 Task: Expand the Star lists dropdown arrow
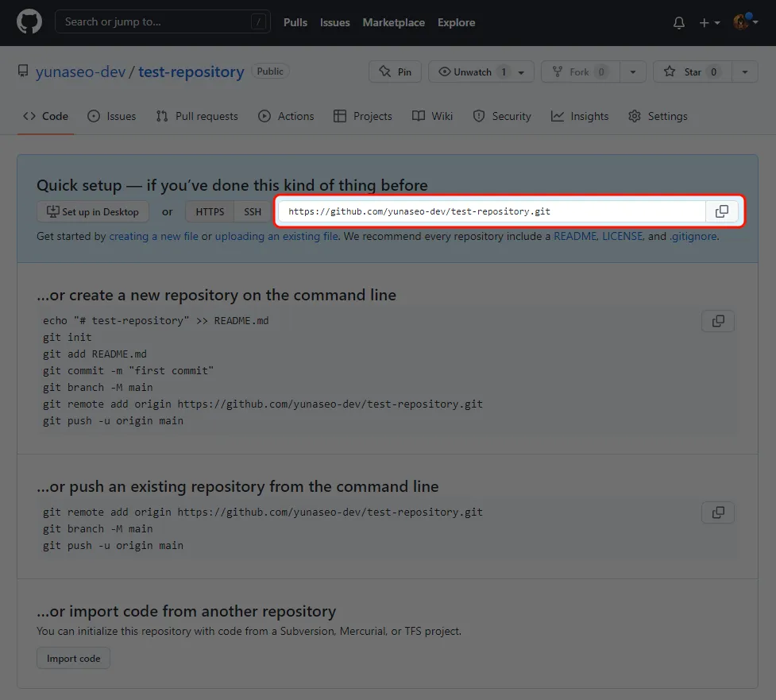click(745, 72)
